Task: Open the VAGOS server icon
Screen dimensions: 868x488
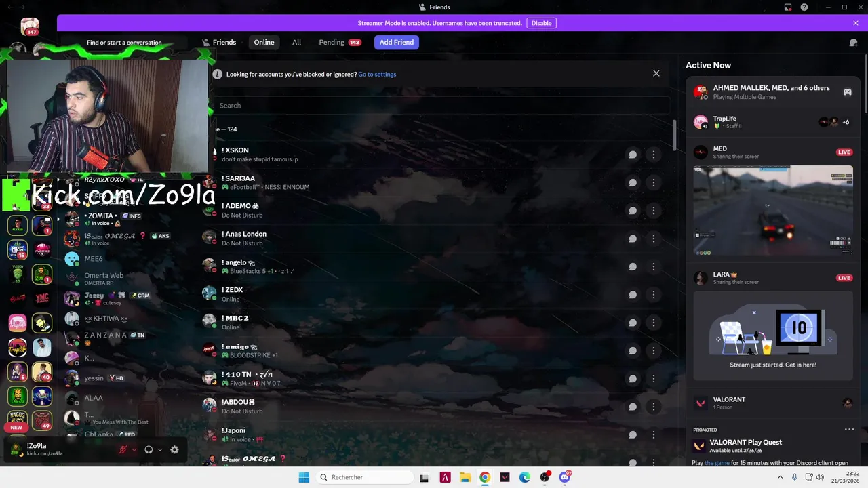Action: click(x=18, y=418)
